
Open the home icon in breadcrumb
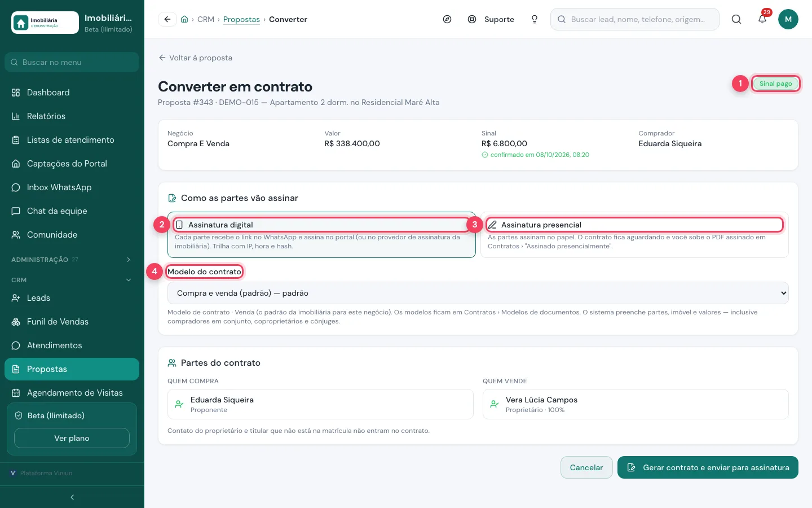pyautogui.click(x=184, y=19)
